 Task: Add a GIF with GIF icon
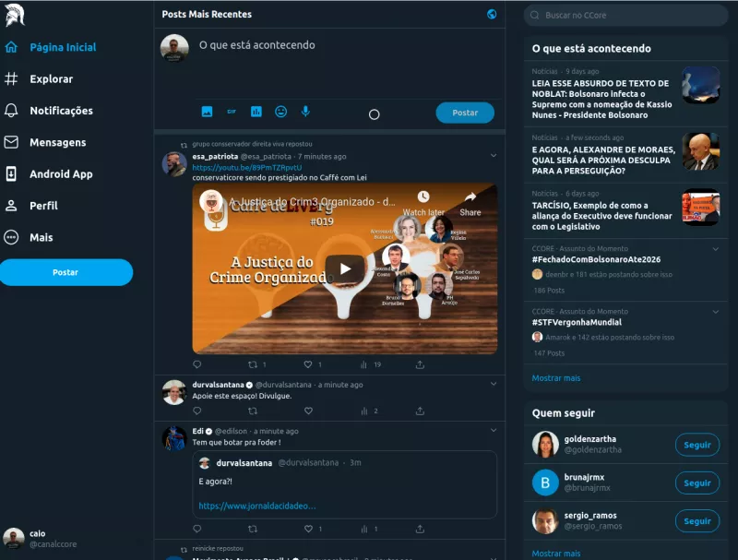(232, 112)
